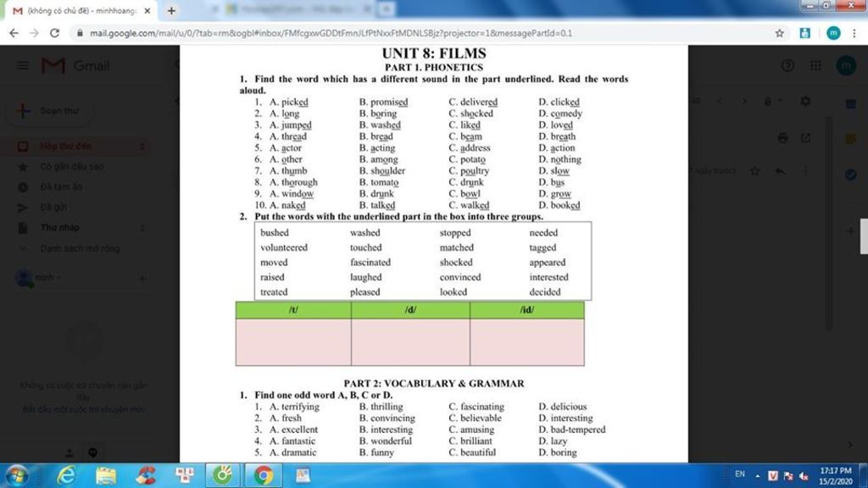Click the browser forward arrow
Screen dimensions: 868x488
tap(34, 33)
